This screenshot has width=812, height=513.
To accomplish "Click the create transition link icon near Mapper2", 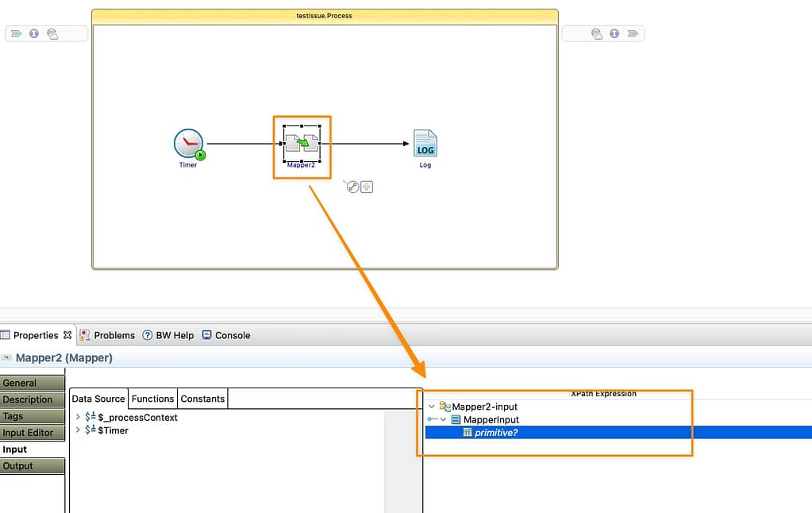I will 352,187.
